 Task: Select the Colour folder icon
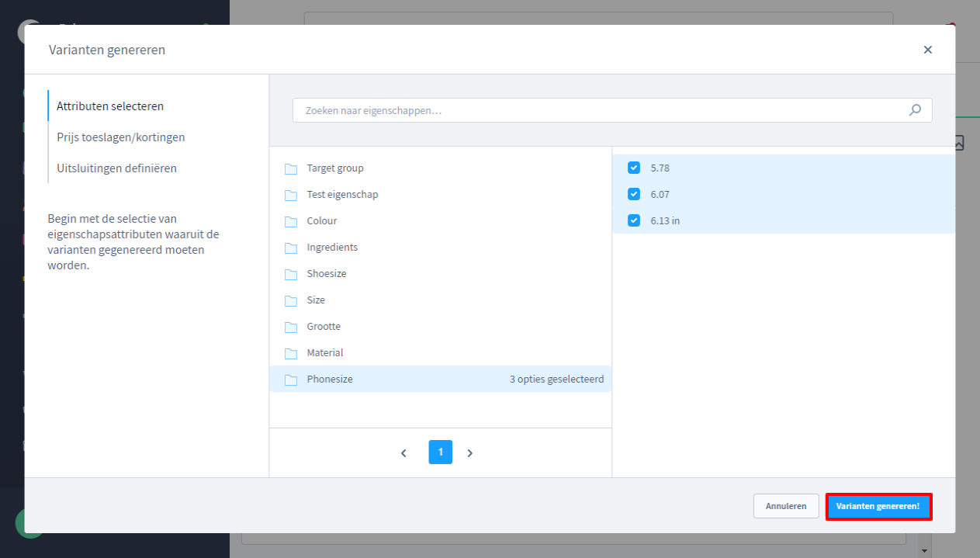tap(291, 221)
